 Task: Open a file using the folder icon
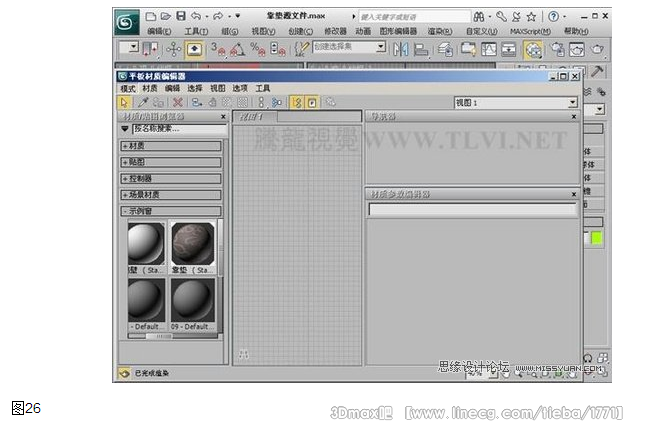[166, 16]
